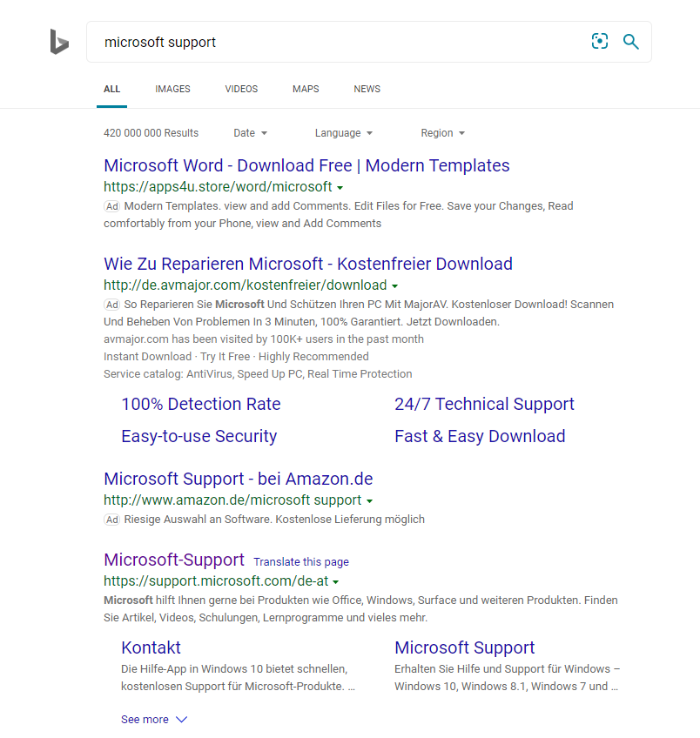
Task: Open visual search camera icon
Action: tap(599, 42)
